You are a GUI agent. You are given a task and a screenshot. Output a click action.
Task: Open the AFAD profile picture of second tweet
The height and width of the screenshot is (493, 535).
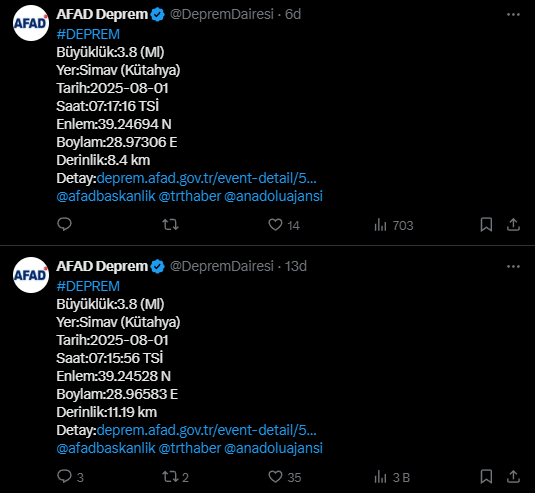pos(31,275)
